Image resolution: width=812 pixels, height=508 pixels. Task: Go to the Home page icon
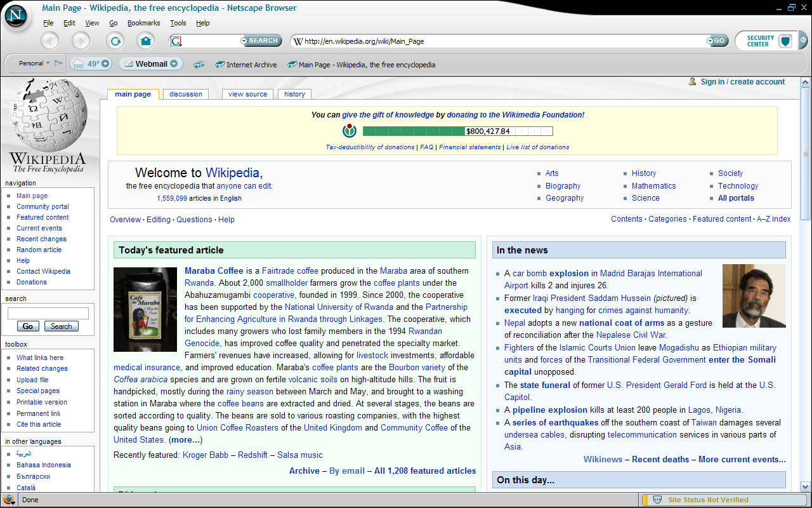point(146,41)
